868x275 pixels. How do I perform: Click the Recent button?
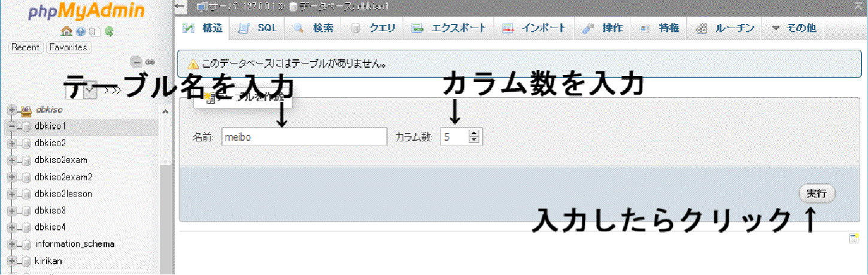point(26,47)
